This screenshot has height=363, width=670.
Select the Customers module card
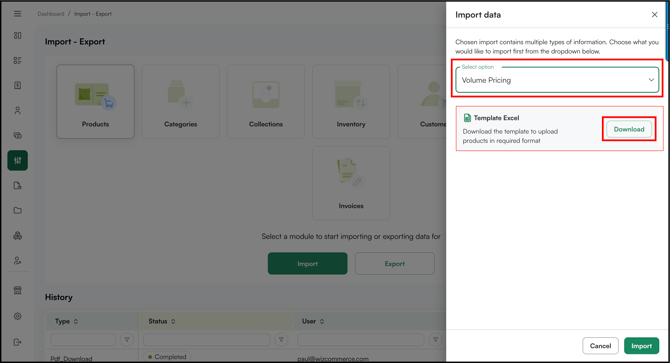click(x=422, y=102)
